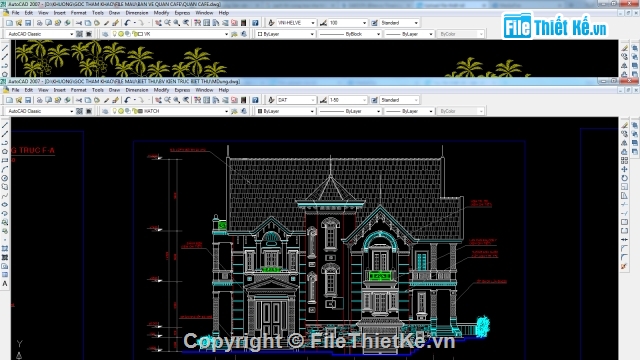The height and width of the screenshot is (360, 640).
Task: Click New drawing icon in villa window
Action: 9,100
